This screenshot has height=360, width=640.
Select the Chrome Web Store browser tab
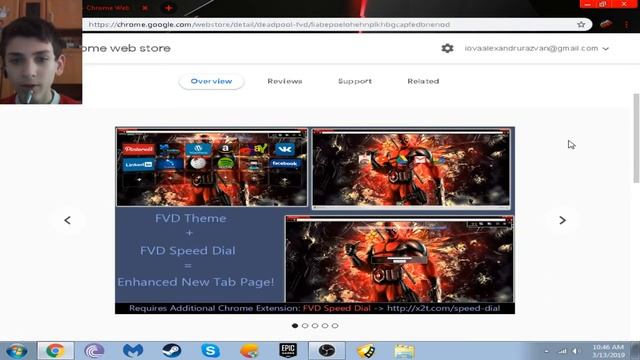click(x=110, y=8)
